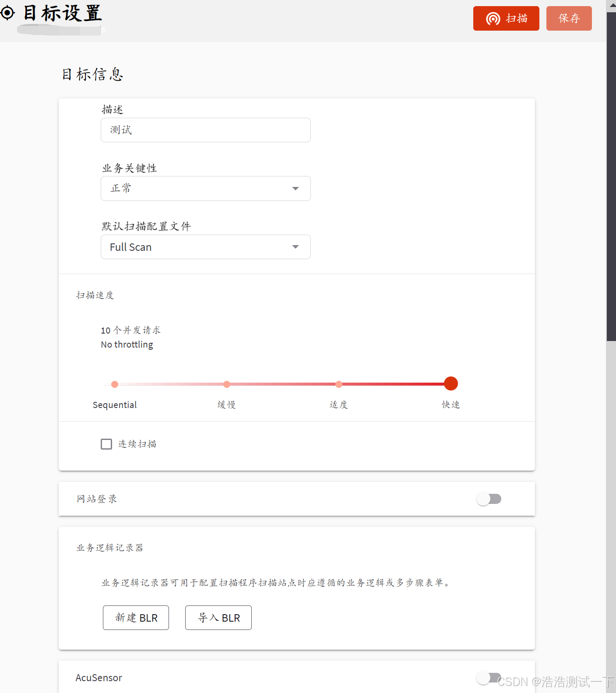Open the 业务关键性 dropdown showing 正常

coord(206,188)
